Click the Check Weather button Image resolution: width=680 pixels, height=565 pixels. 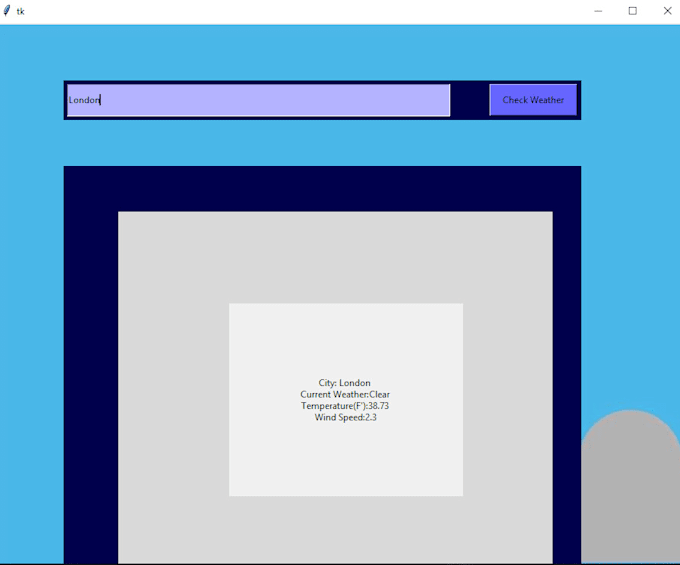click(x=533, y=100)
